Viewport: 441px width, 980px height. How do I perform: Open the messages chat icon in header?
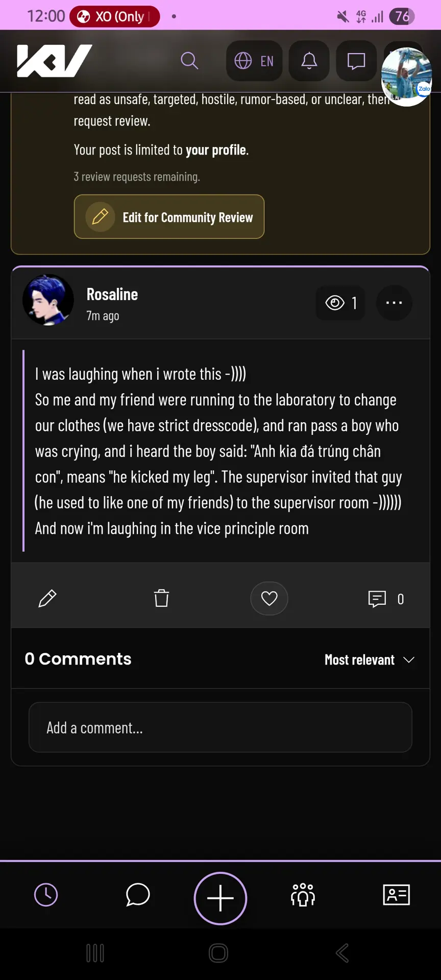click(356, 61)
